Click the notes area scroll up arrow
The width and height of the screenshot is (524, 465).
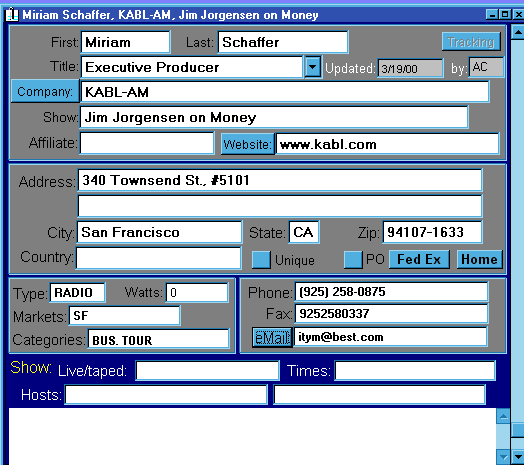[x=503, y=416]
